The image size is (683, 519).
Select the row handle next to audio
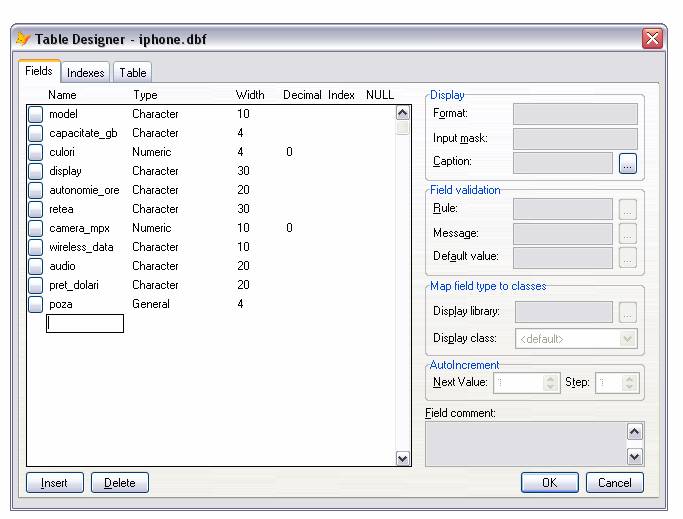(x=35, y=267)
